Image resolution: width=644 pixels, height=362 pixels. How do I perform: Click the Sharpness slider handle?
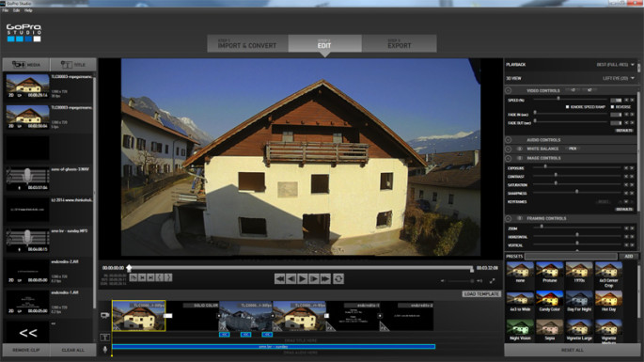point(576,192)
